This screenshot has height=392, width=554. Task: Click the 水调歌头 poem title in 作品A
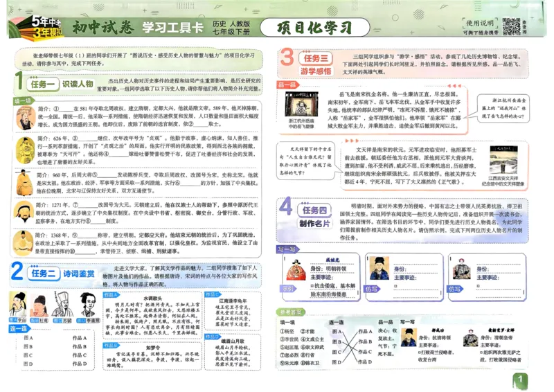coord(152,299)
